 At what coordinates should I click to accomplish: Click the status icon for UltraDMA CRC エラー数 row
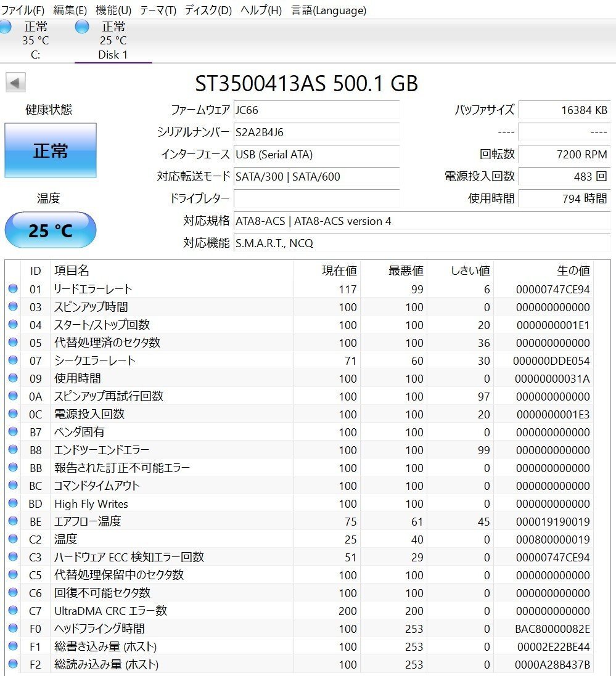pos(13,611)
